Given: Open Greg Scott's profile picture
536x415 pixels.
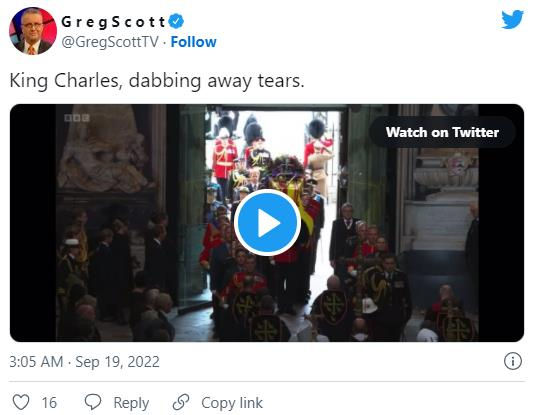Looking at the screenshot, I should tap(33, 31).
